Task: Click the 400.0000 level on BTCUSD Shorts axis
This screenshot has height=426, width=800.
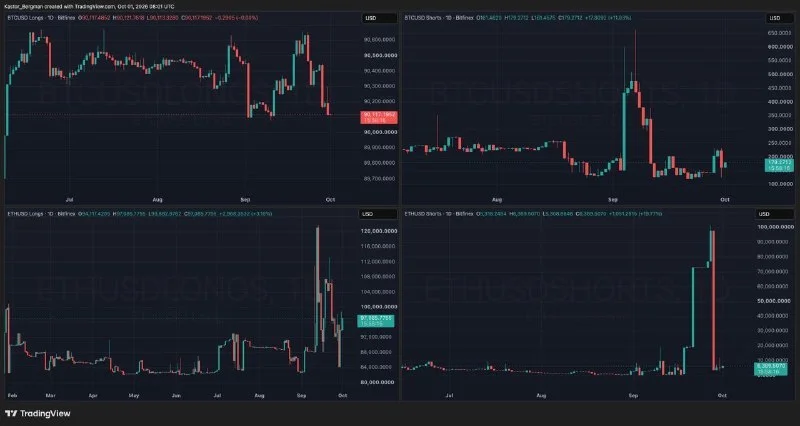Action: (781, 102)
